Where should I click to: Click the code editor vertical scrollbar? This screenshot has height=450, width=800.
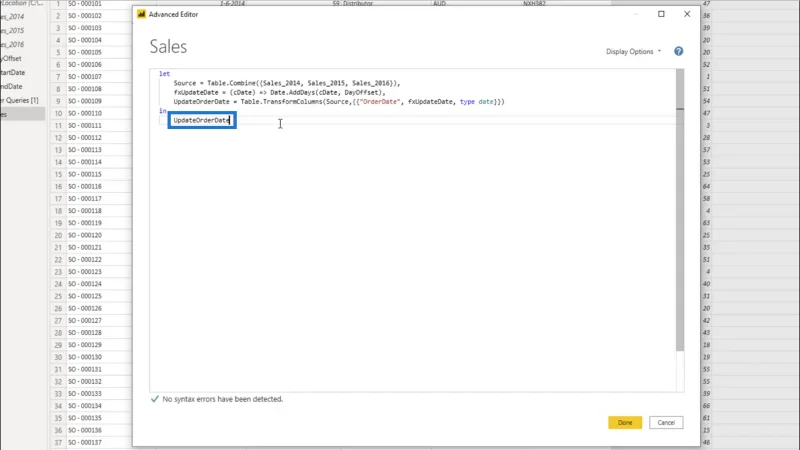tap(680, 209)
